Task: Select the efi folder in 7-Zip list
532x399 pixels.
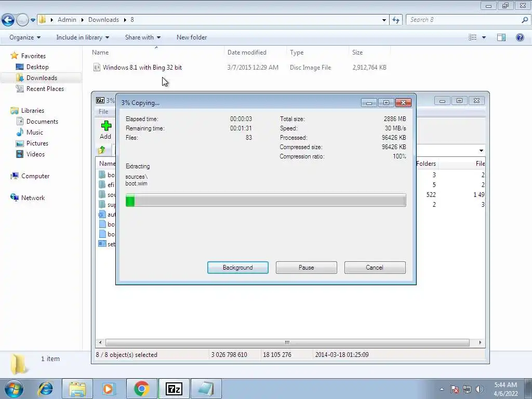Action: 107,184
